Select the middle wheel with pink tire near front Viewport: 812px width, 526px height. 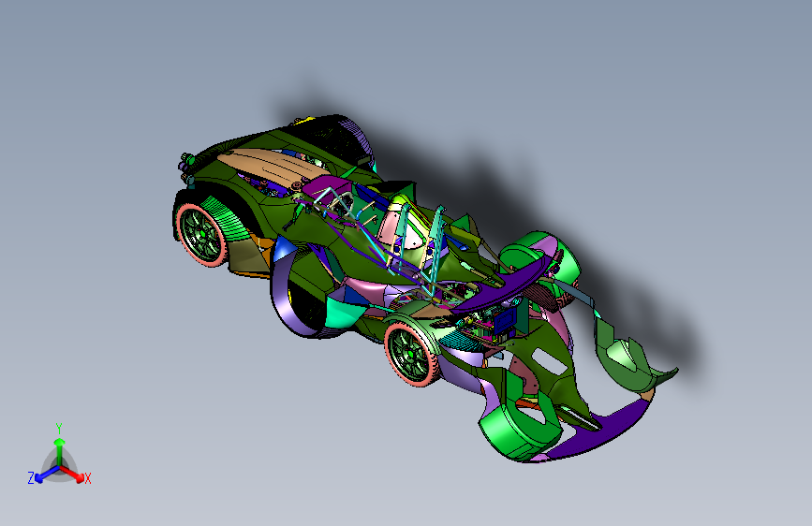click(412, 355)
